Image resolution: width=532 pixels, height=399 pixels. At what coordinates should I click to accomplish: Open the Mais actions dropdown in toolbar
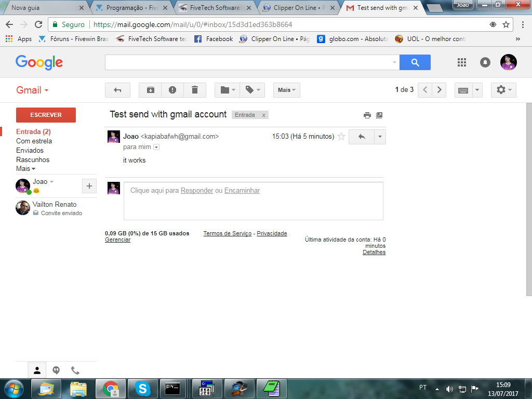[x=287, y=90]
